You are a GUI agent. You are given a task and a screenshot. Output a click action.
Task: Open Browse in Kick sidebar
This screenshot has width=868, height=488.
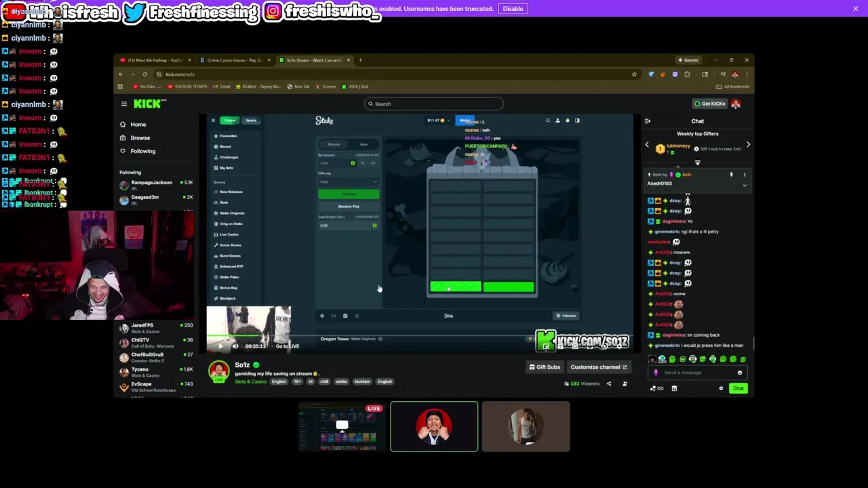pyautogui.click(x=140, y=138)
